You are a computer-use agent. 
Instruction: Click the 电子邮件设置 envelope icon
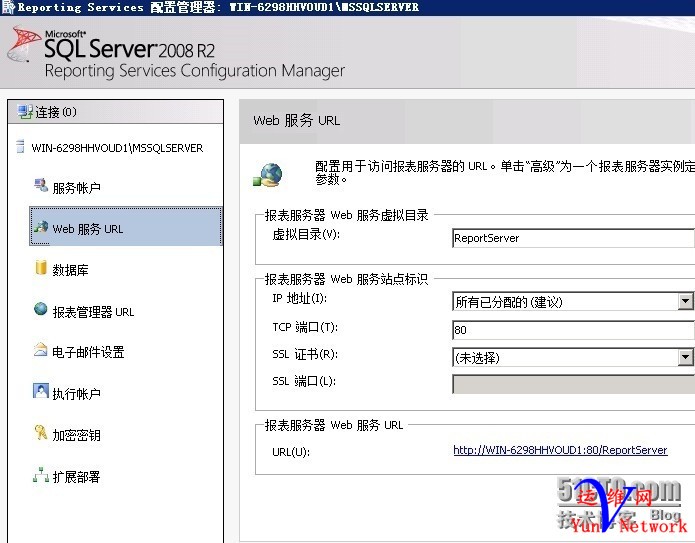pos(40,350)
